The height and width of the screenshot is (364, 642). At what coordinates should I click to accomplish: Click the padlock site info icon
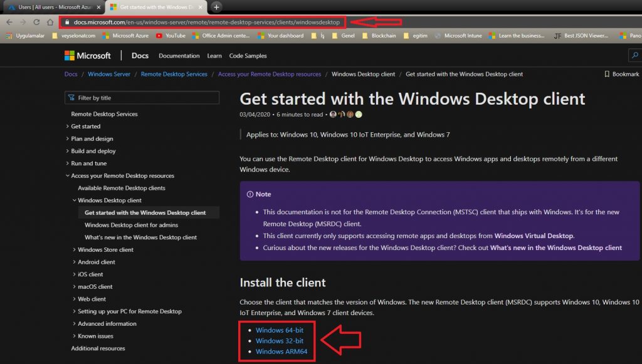point(67,22)
